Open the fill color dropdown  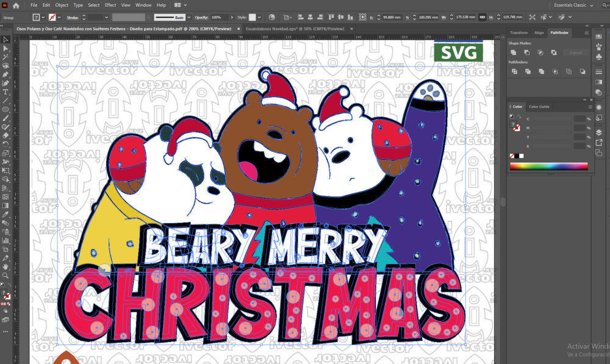(43, 18)
